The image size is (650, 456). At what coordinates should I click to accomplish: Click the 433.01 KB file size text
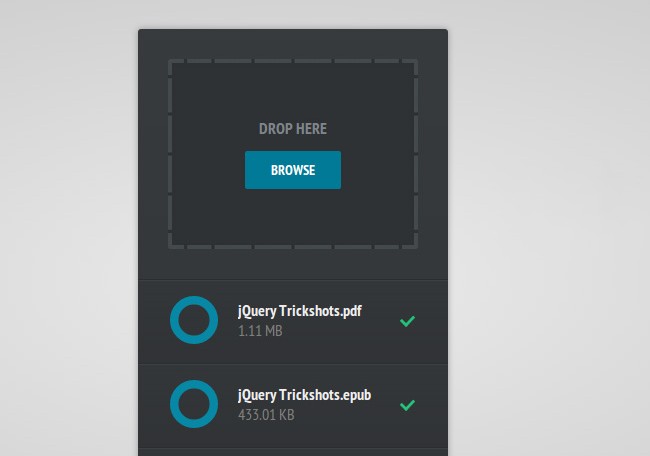click(266, 414)
